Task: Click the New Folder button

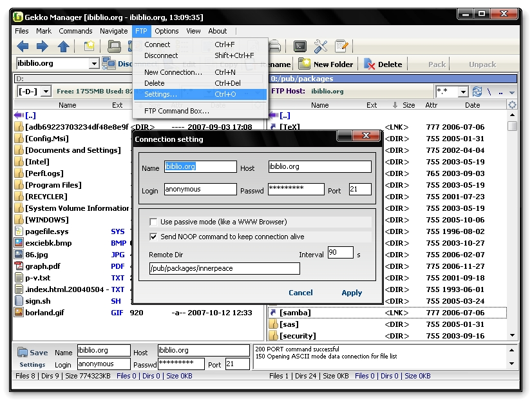Action: pyautogui.click(x=326, y=64)
